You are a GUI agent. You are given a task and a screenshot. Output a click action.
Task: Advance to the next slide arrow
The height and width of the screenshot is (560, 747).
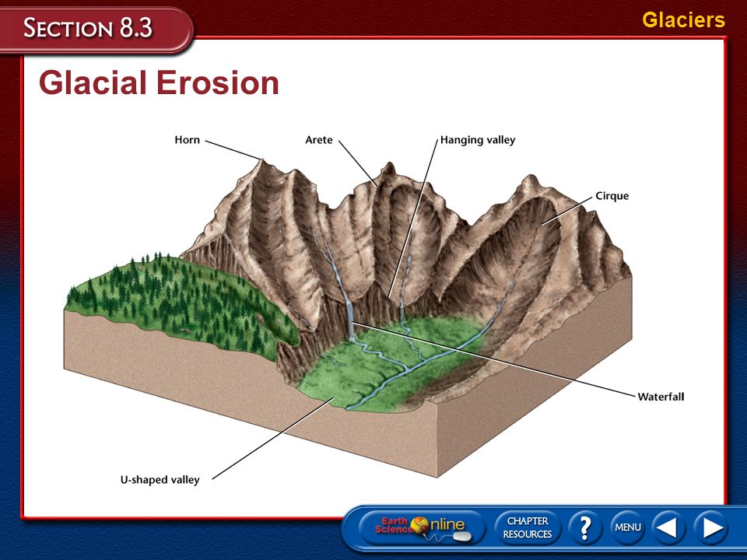click(x=710, y=527)
